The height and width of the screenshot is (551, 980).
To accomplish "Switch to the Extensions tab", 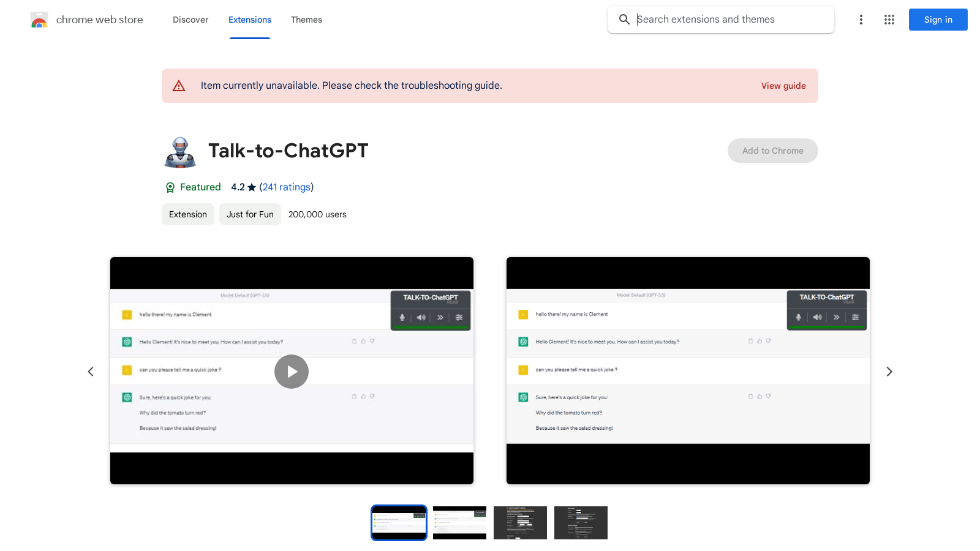I will 250,20.
